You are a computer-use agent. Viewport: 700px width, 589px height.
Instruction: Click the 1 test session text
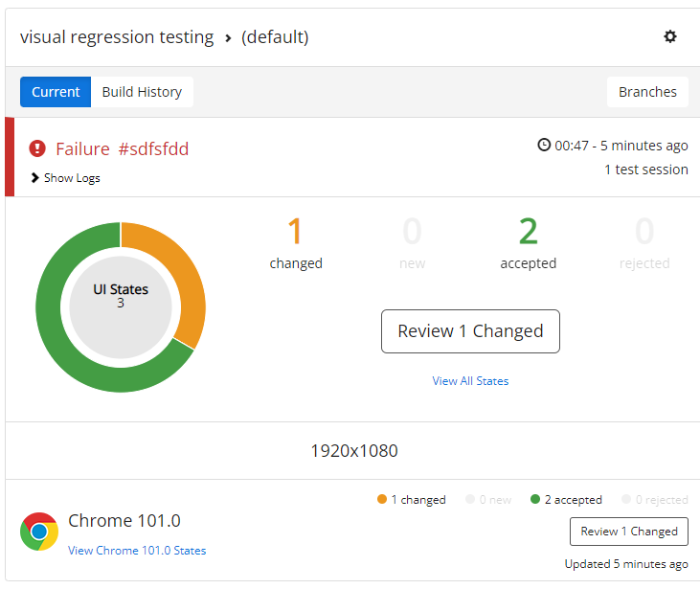[646, 170]
